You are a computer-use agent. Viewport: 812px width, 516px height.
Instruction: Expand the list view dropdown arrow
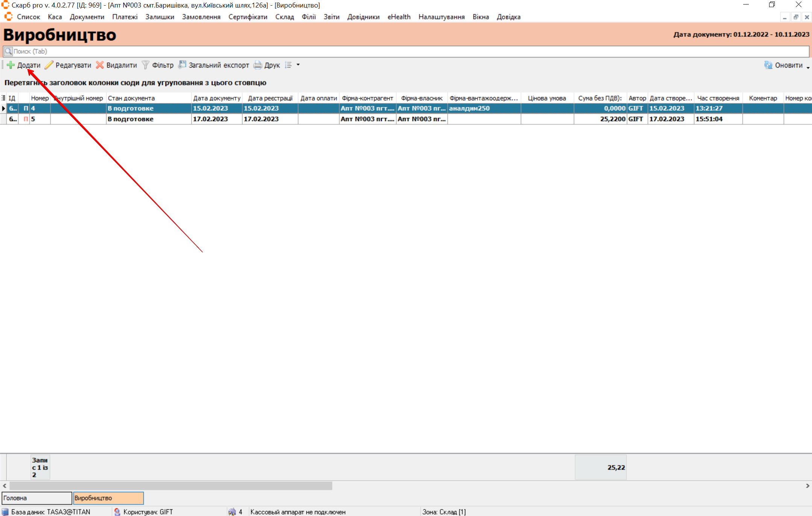click(298, 65)
